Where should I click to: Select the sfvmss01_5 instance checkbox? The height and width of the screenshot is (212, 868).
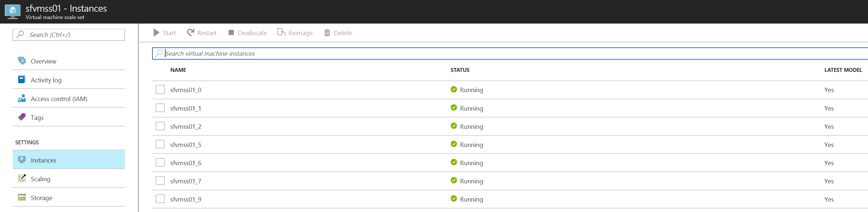(x=160, y=145)
